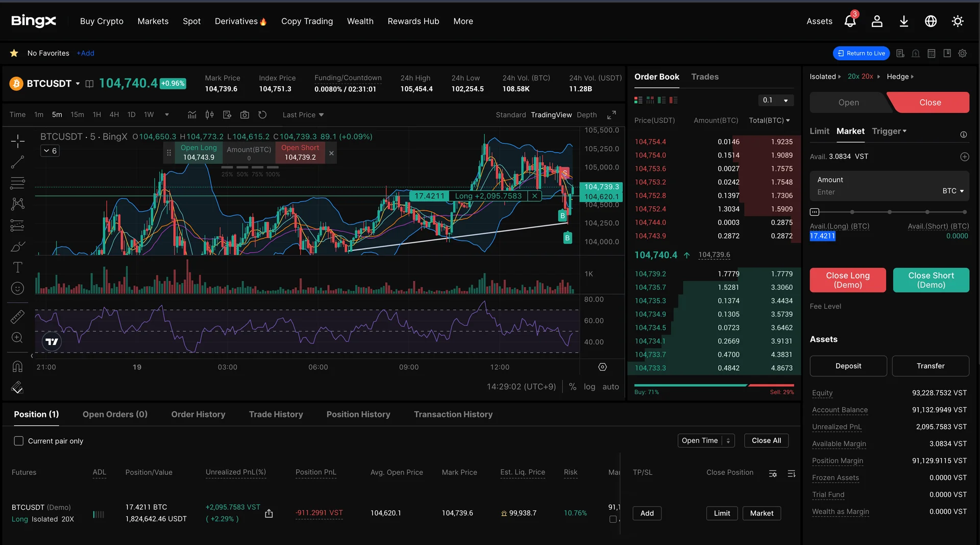Click the chart screenshot camera icon
The image size is (980, 545).
coord(244,115)
